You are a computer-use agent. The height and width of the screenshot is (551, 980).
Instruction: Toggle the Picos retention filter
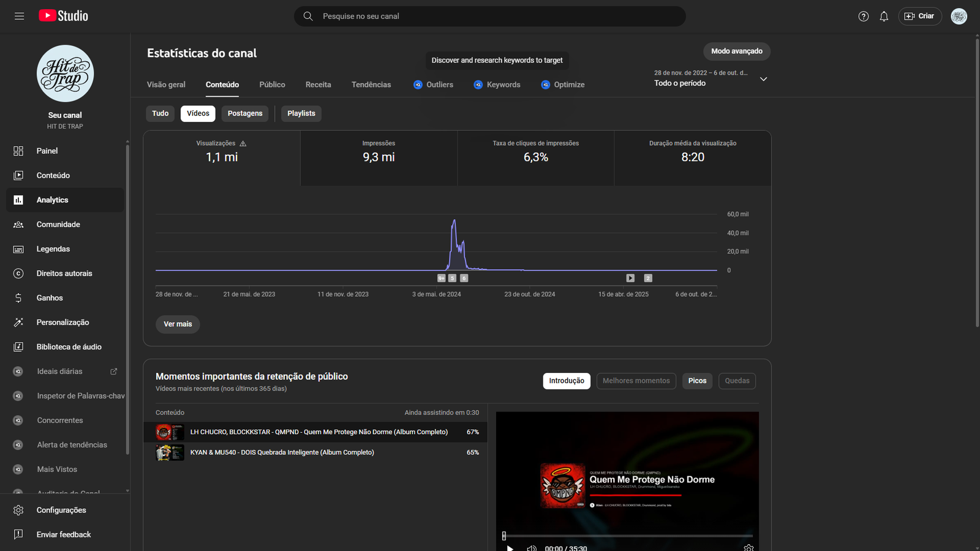(x=697, y=381)
